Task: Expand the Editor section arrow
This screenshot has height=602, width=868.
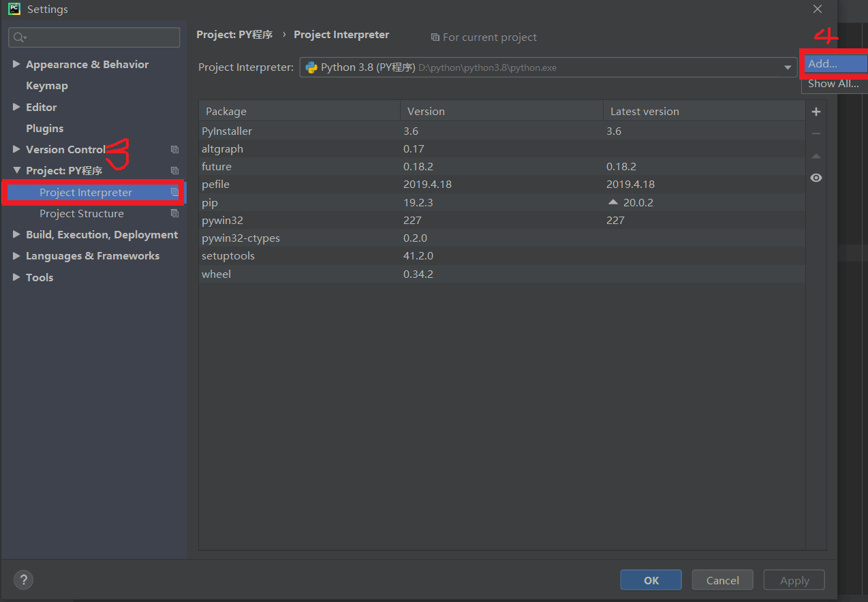Action: [16, 107]
